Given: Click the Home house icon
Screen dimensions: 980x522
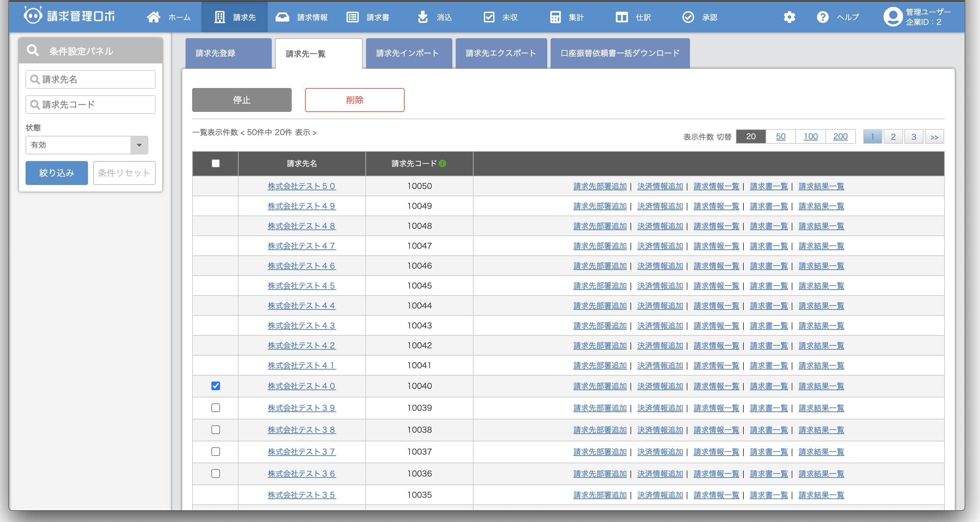Looking at the screenshot, I should [x=154, y=17].
